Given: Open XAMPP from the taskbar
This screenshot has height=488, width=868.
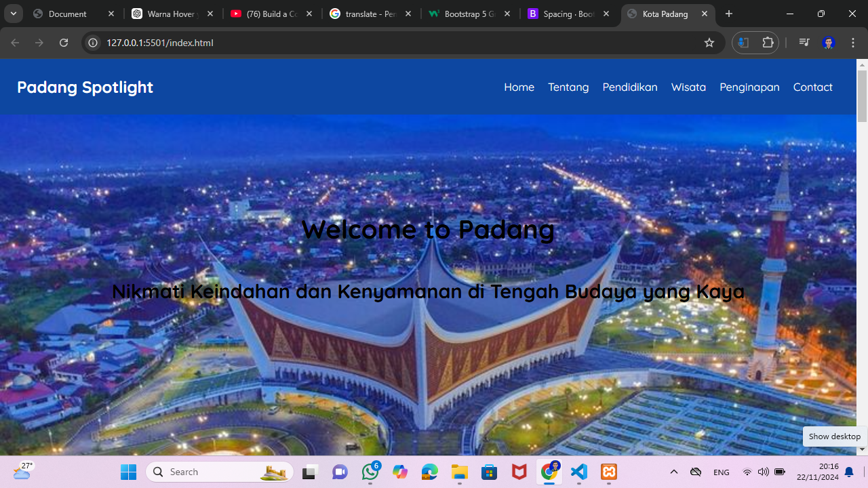Looking at the screenshot, I should point(609,472).
